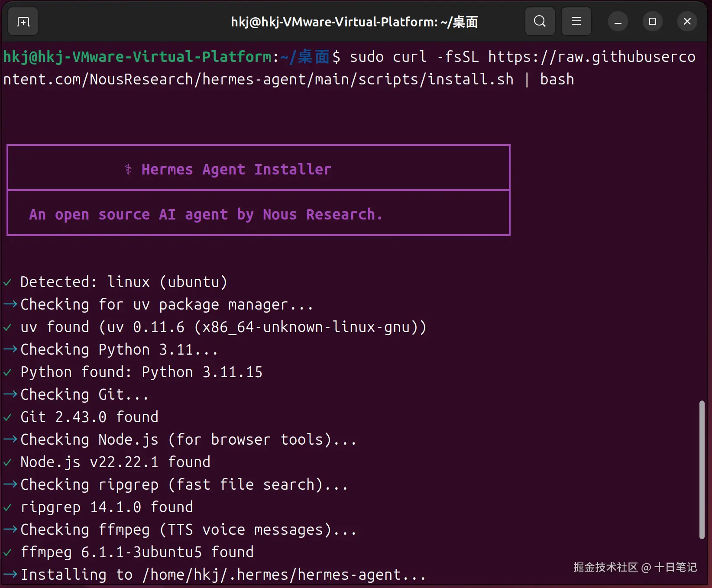Maximize the terminal window
This screenshot has height=588, width=712.
(x=653, y=21)
